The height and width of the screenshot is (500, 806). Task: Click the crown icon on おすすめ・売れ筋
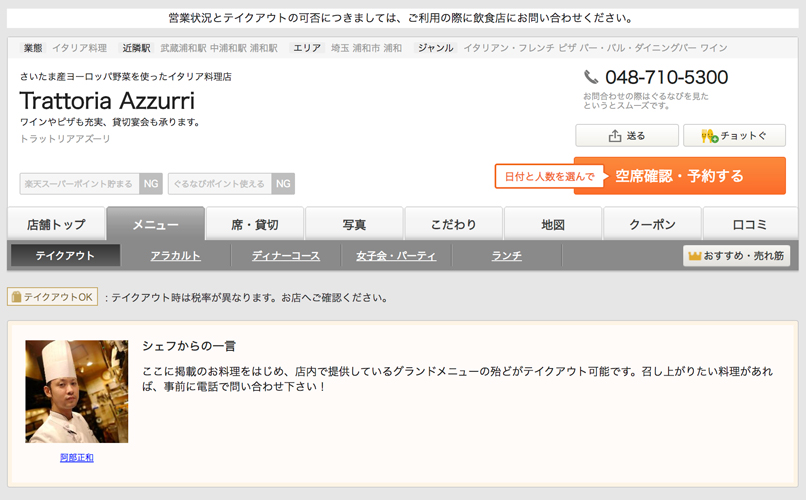(x=694, y=255)
